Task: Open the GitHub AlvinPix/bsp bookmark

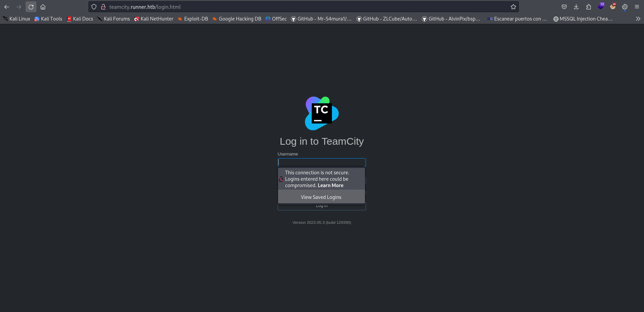Action: [451, 19]
